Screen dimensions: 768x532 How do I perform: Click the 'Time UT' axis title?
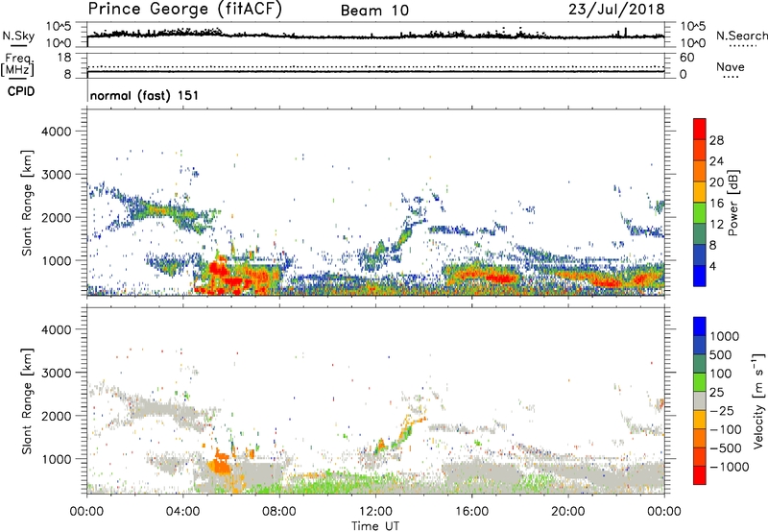tap(375, 526)
